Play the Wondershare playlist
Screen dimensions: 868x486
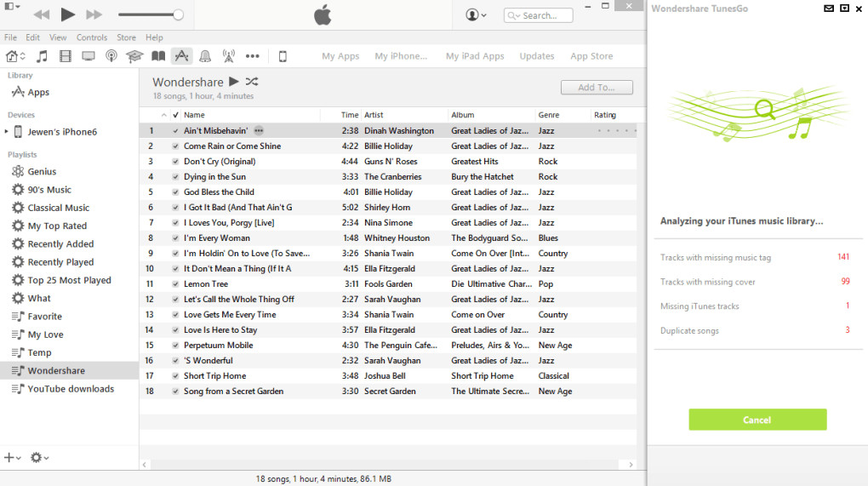pos(234,82)
